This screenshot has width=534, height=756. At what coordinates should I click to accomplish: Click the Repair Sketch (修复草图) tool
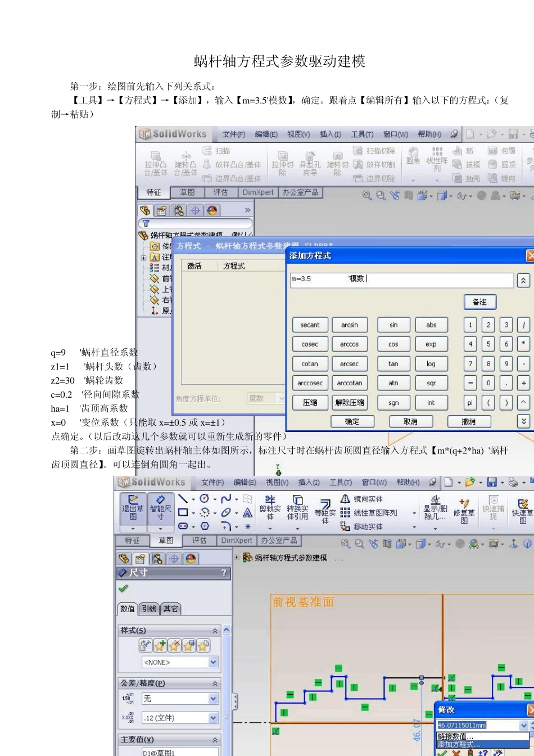464,510
